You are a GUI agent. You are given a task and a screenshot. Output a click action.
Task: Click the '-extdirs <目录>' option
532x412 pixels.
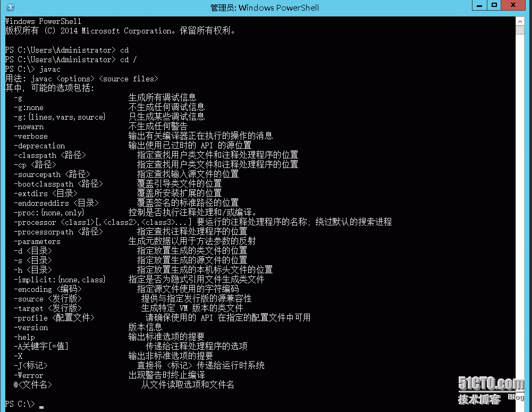coord(46,194)
